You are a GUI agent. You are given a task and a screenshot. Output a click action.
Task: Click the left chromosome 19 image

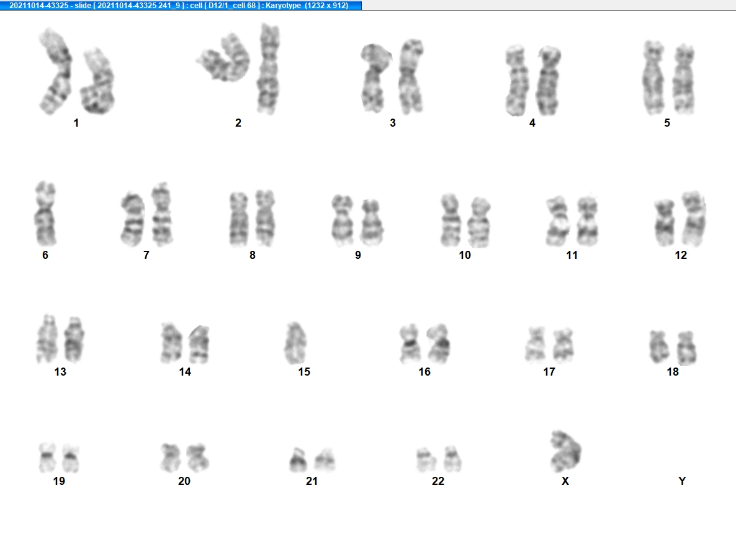pyautogui.click(x=47, y=457)
